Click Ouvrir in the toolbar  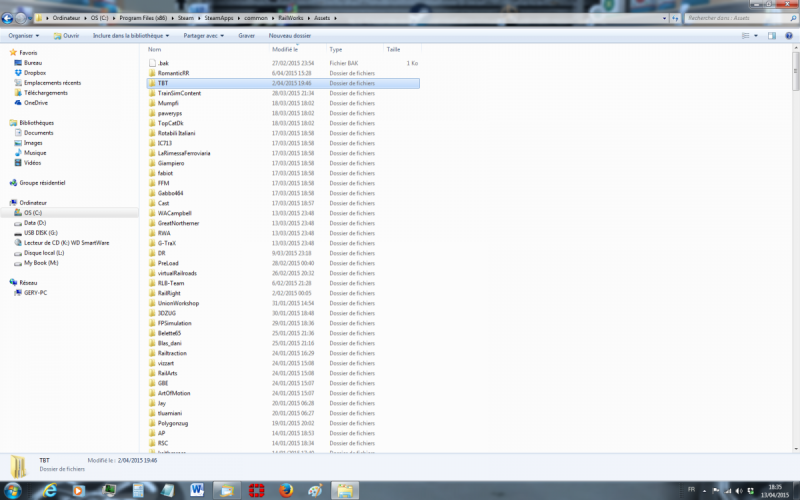pos(66,36)
